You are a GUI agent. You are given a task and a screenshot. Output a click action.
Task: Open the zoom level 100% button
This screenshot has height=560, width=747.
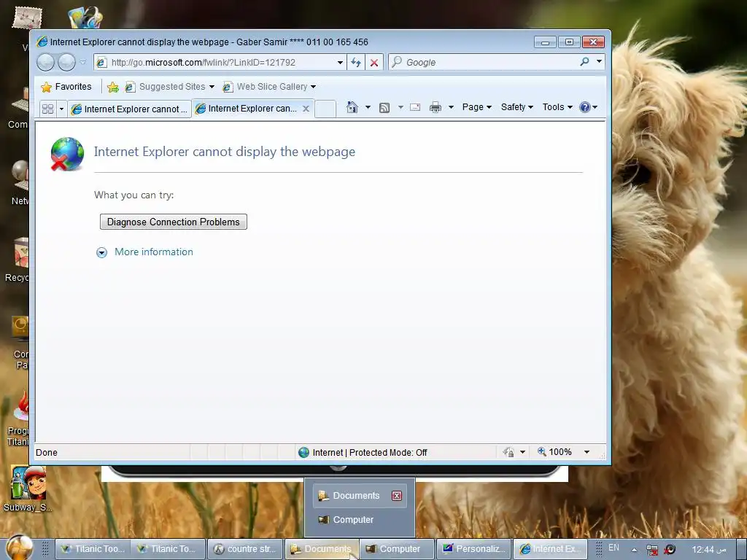pyautogui.click(x=555, y=452)
